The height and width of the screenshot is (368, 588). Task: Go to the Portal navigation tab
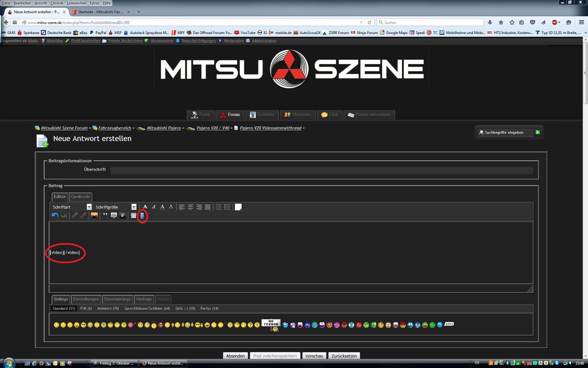(x=201, y=115)
